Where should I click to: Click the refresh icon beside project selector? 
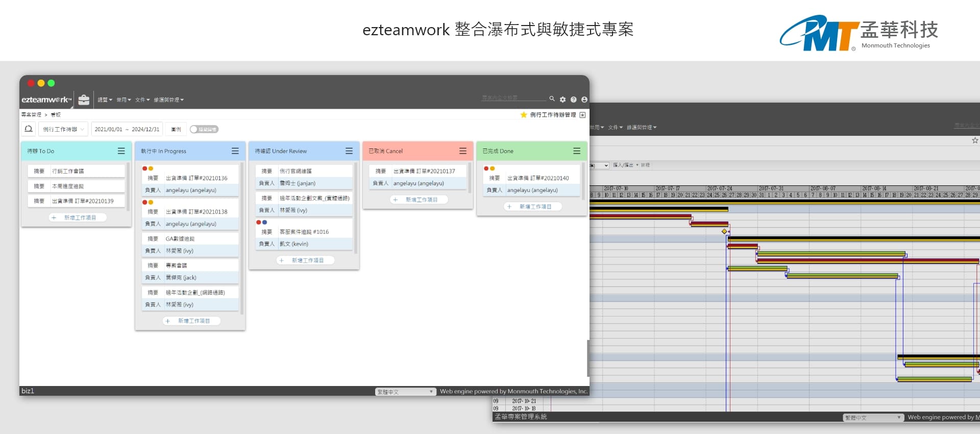tap(29, 129)
